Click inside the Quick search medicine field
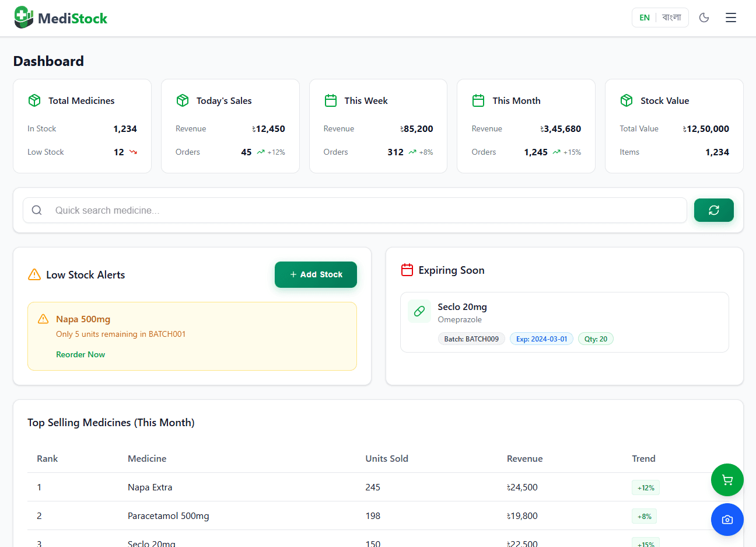Viewport: 756px width, 547px height. point(233,210)
